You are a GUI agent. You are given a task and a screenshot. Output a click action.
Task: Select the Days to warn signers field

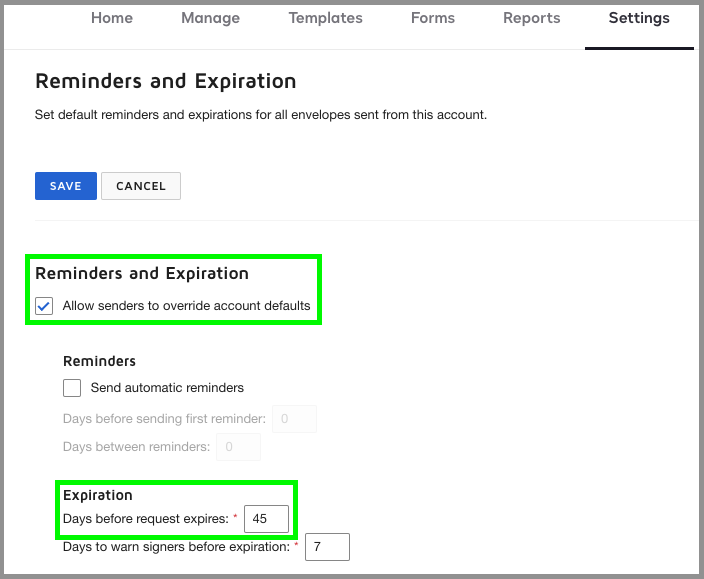pyautogui.click(x=327, y=547)
